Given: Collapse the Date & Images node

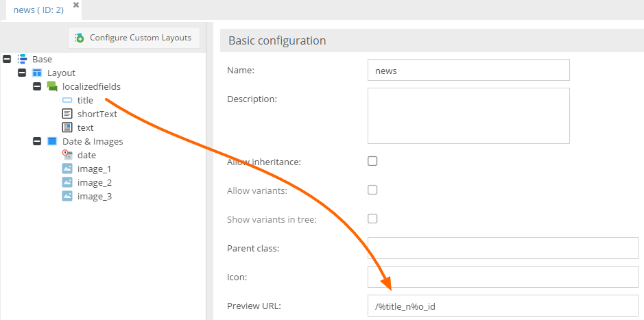Looking at the screenshot, I should pyautogui.click(x=37, y=141).
